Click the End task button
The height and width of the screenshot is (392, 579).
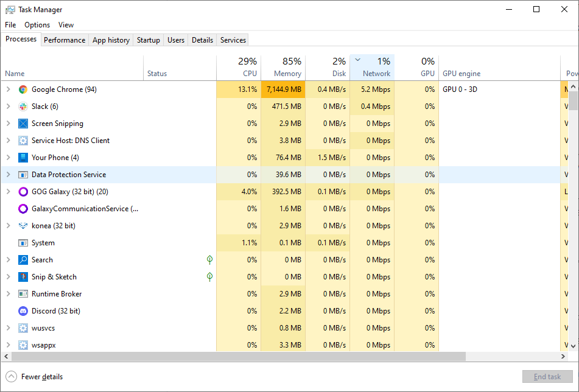click(547, 377)
